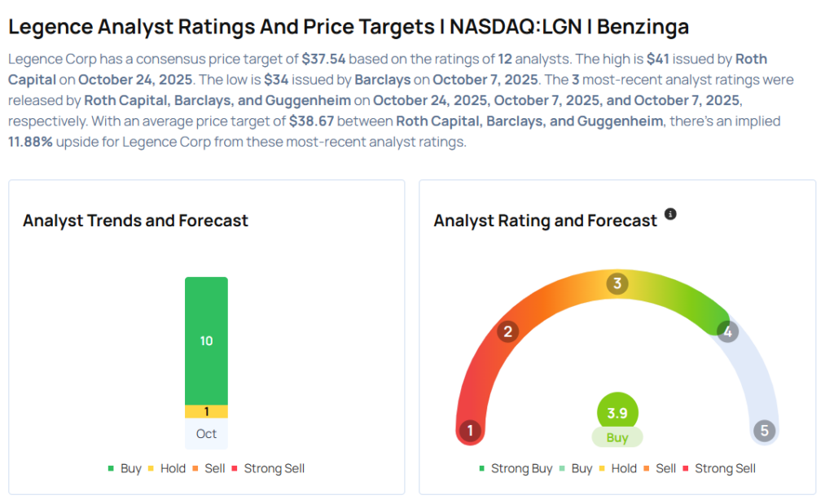The width and height of the screenshot is (834, 504).
Task: Click the green 3.9 rating circle
Action: point(617,413)
